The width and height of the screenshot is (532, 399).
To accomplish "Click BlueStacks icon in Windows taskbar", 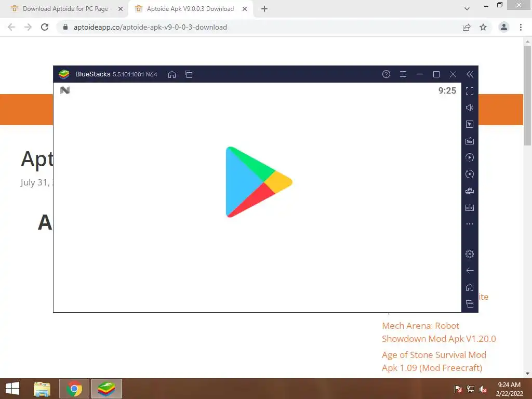I will pos(106,389).
